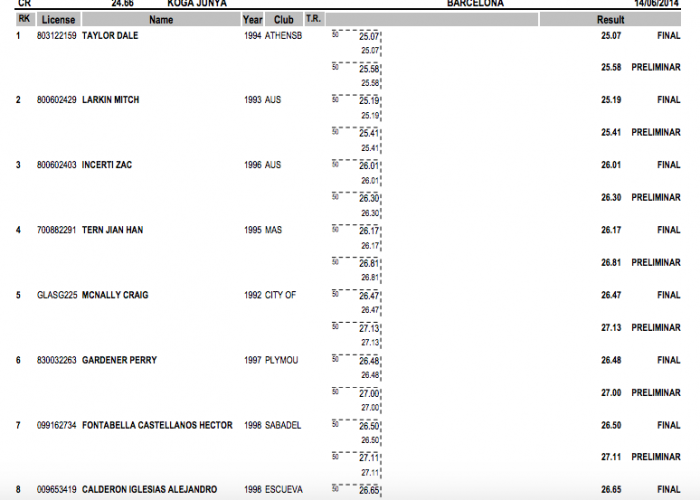The image size is (700, 500).
Task: Click license number 700882291
Action: (57, 230)
